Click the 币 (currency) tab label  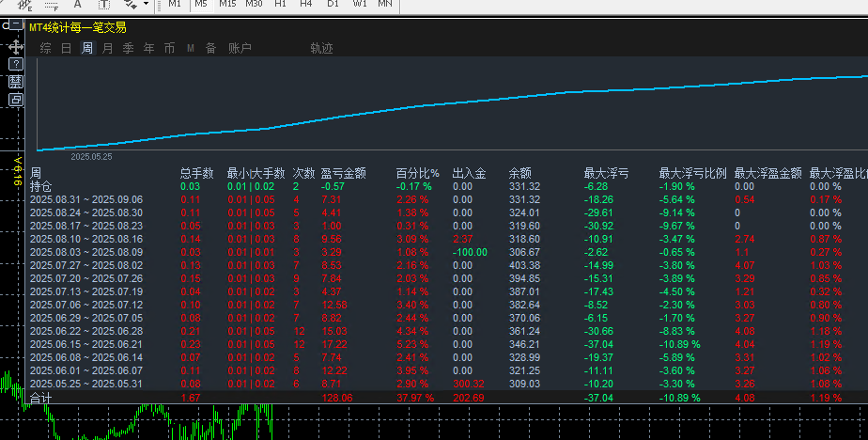[169, 48]
